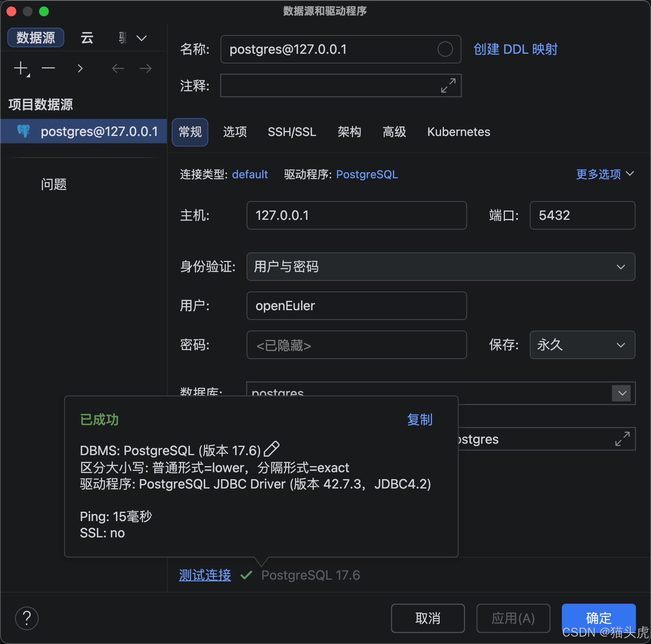Open the 身份验证 authentication dropdown
Screen dimensions: 651x644
point(620,267)
